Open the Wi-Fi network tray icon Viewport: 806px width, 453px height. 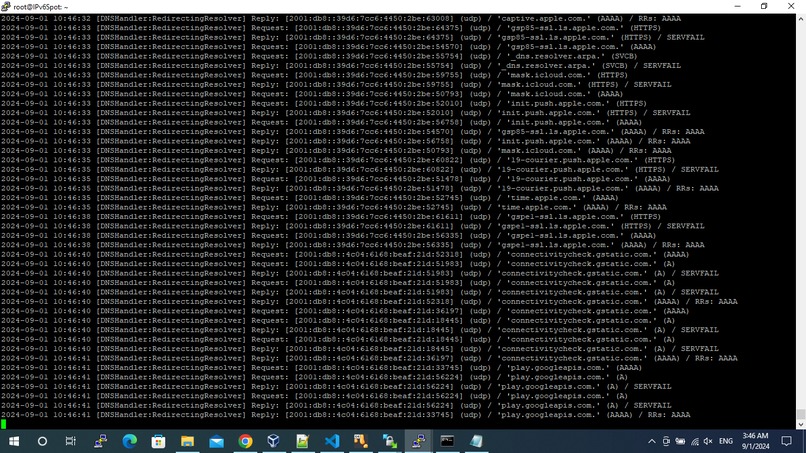coord(694,441)
